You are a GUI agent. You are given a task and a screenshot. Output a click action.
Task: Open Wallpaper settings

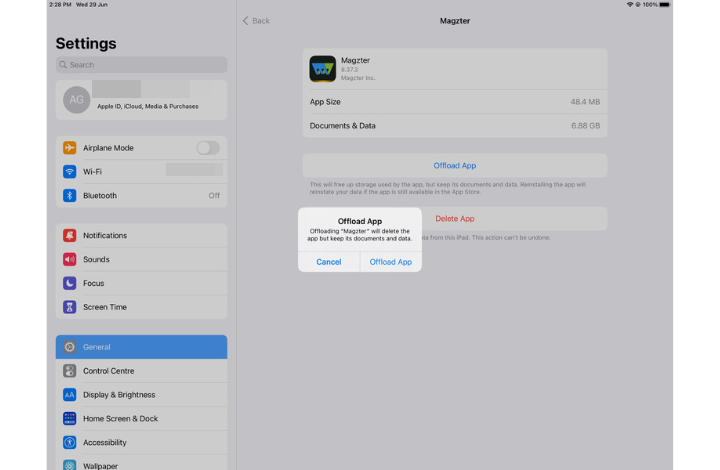tap(141, 464)
